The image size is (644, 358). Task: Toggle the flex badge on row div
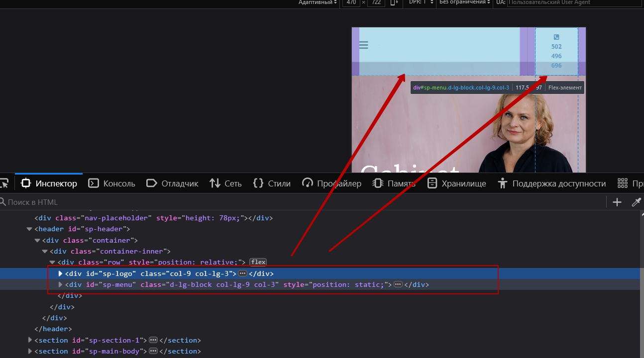coord(258,262)
